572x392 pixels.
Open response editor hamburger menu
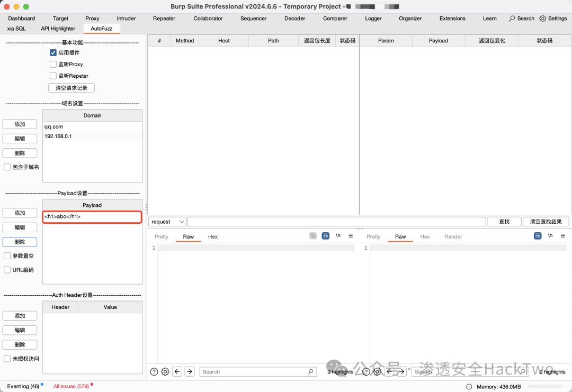coord(563,236)
